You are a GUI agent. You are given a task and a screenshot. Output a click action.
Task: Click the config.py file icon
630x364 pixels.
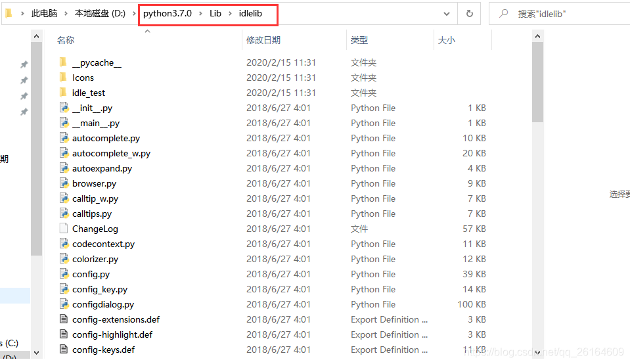pos(64,274)
